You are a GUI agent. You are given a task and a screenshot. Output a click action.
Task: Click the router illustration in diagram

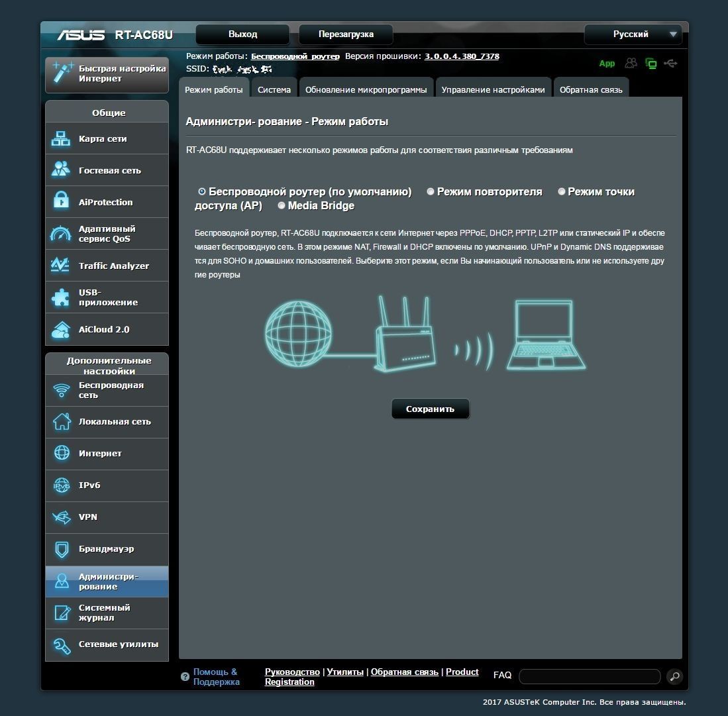point(405,334)
